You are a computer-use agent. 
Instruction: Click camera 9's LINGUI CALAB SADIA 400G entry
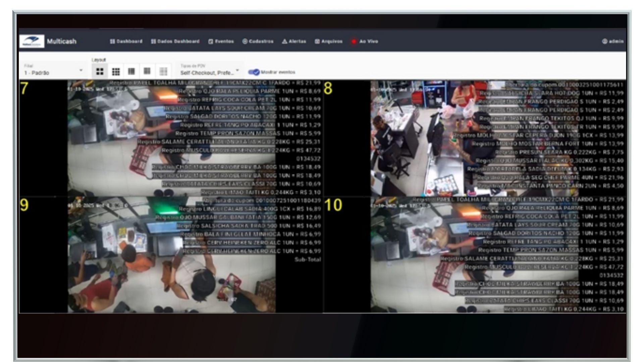(x=250, y=209)
